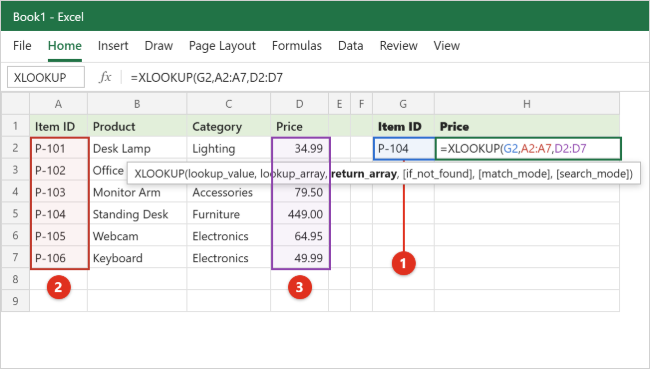Select cell containing P-101
This screenshot has height=369, width=650.
tap(58, 148)
